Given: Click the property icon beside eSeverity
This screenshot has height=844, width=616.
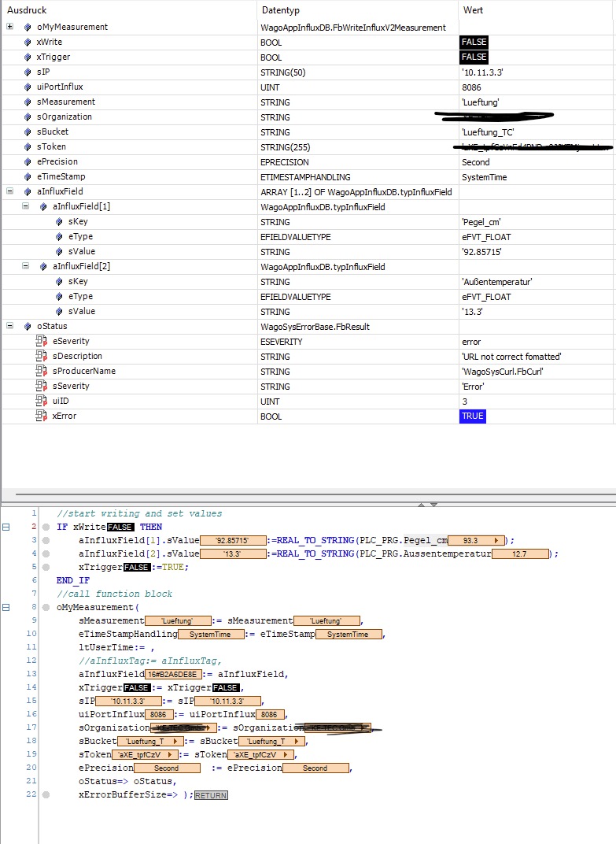Looking at the screenshot, I should pos(42,341).
